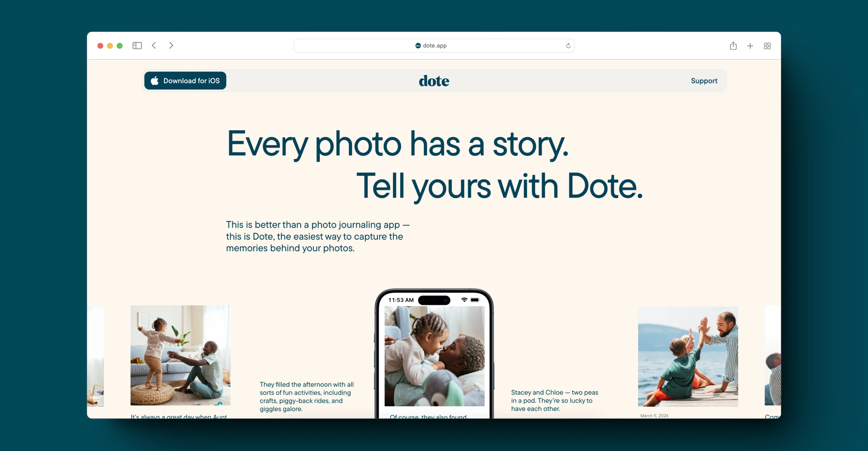Viewport: 868px width, 451px height.
Task: Click the dote logo in header
Action: [434, 81]
